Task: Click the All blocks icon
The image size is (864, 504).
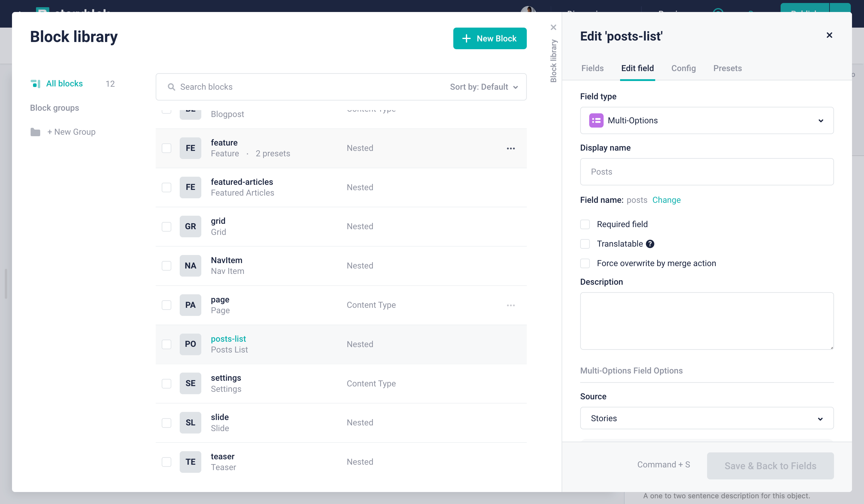Action: (x=35, y=84)
